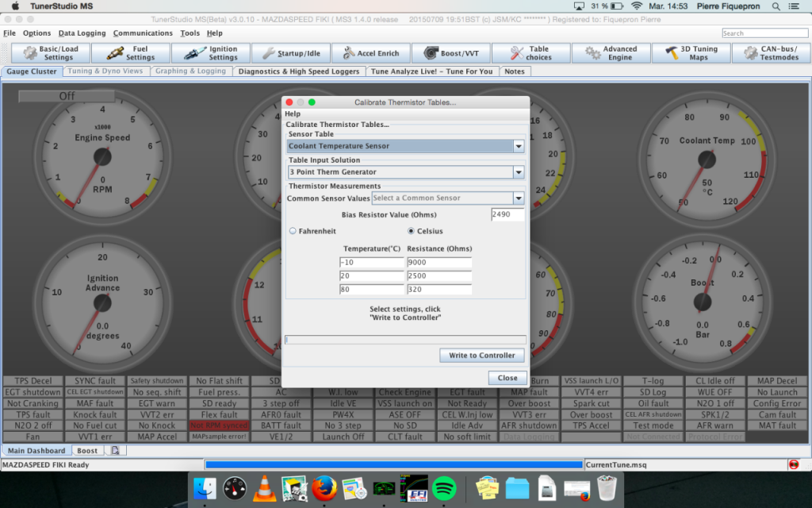The height and width of the screenshot is (508, 812).
Task: Open Startup/Idle wrench button
Action: 291,53
